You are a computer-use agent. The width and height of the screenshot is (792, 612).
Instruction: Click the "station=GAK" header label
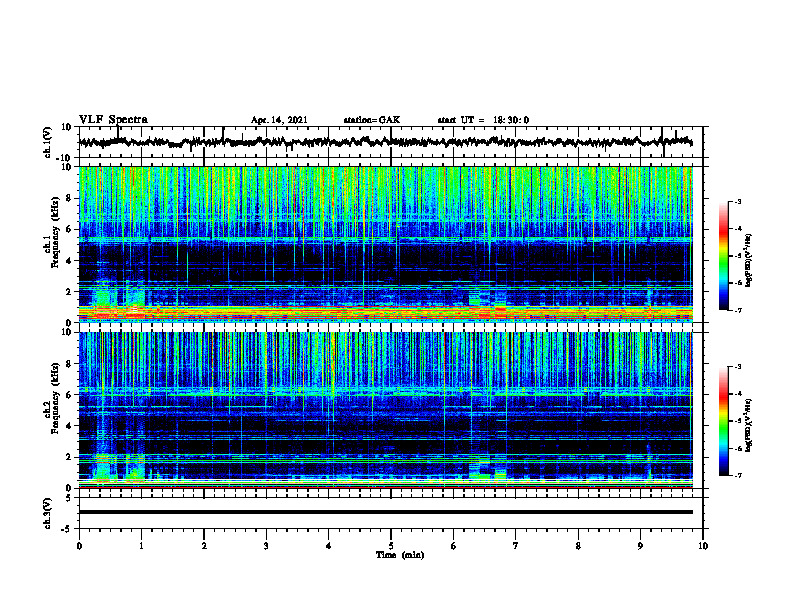[x=372, y=120]
